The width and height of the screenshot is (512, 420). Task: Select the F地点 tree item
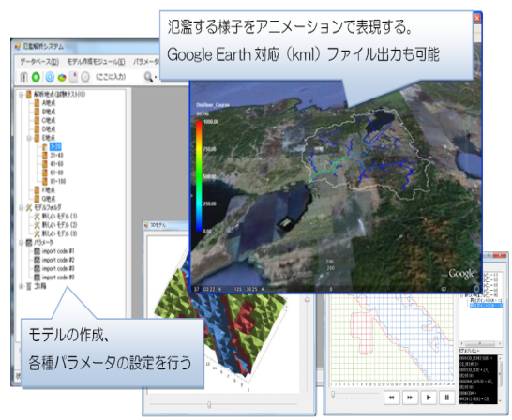(x=49, y=190)
